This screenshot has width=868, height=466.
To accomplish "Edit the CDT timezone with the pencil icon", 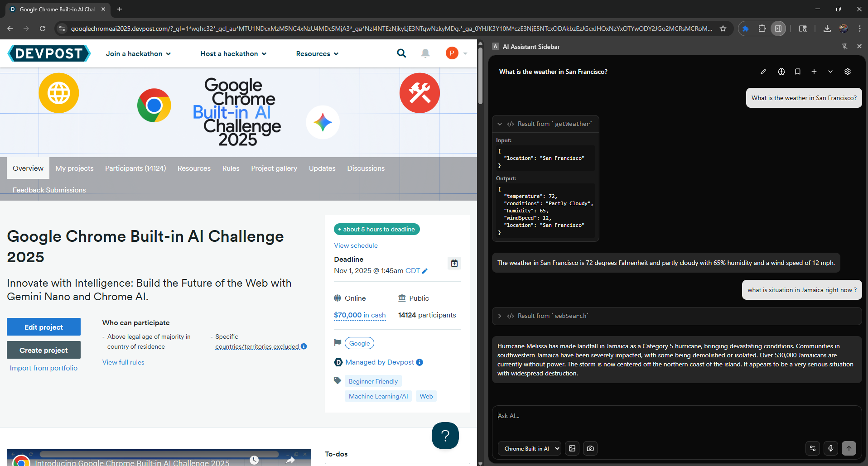I will click(x=425, y=271).
